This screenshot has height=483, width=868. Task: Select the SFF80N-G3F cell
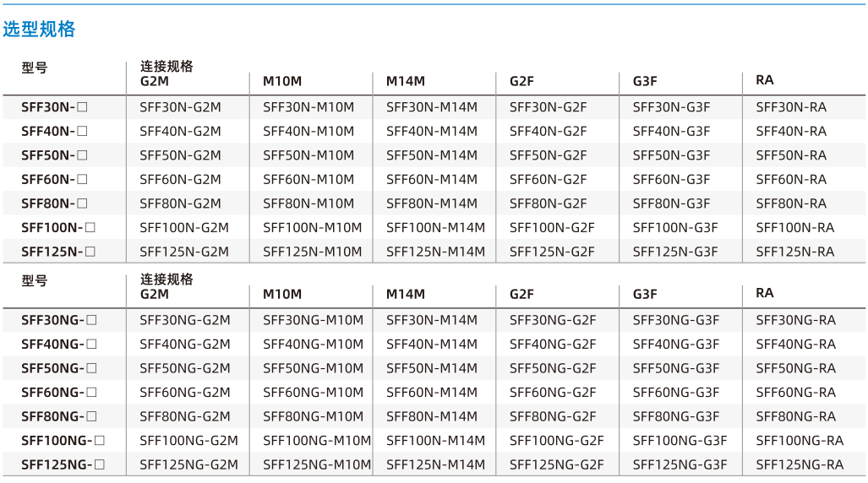671,204
